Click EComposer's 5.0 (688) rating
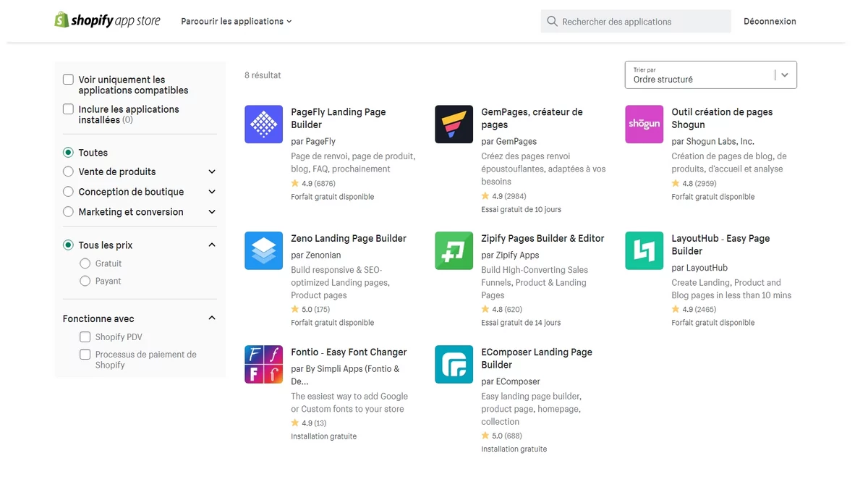This screenshot has width=868, height=495. coord(501,436)
